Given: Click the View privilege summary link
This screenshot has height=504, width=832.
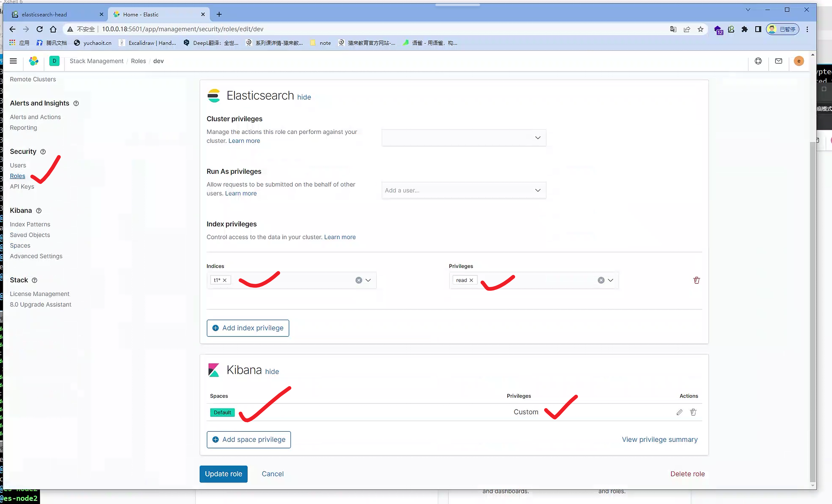Looking at the screenshot, I should tap(659, 440).
